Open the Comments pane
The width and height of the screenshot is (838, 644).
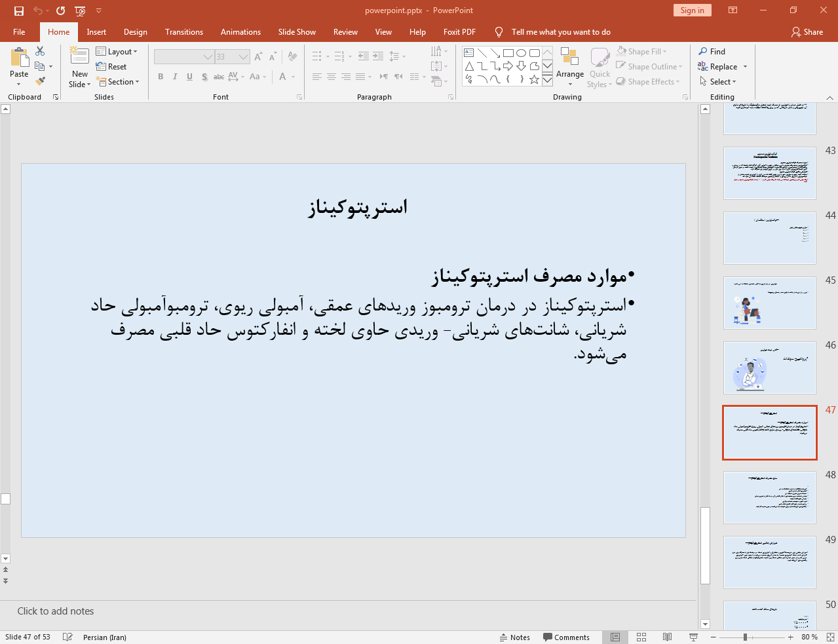(x=566, y=637)
